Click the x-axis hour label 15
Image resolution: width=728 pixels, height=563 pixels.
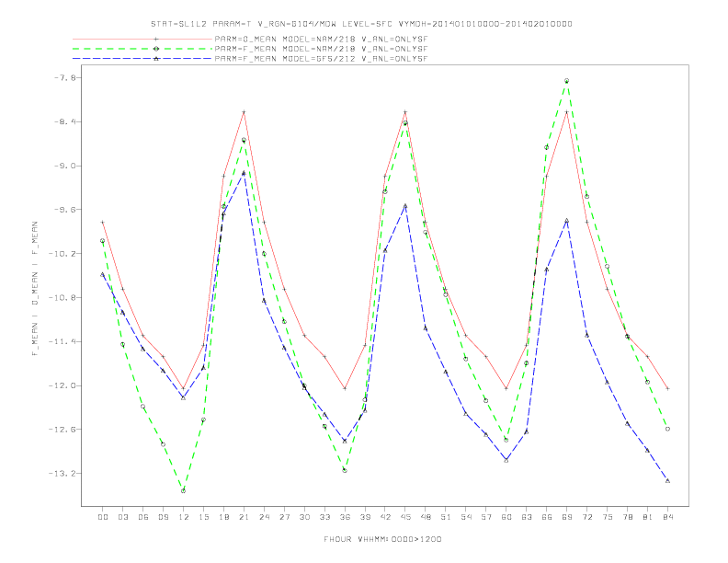pyautogui.click(x=203, y=517)
